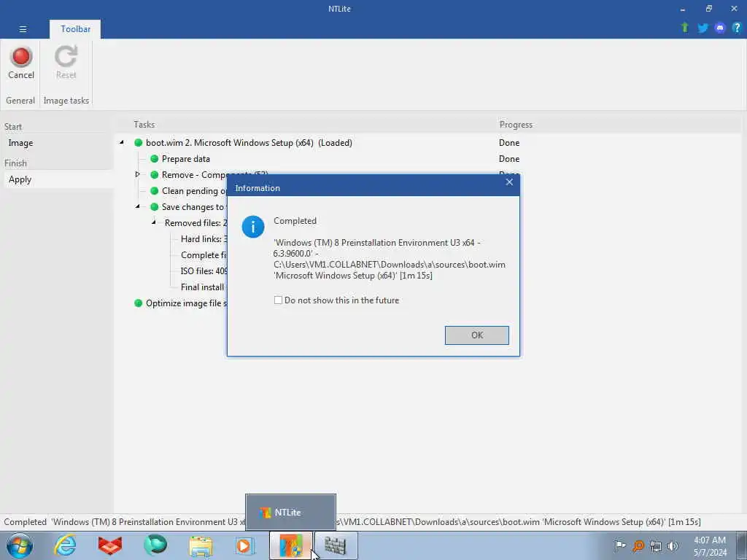Viewport: 747px width, 560px height.
Task: Click the blue information icon in dialog
Action: [x=253, y=227]
